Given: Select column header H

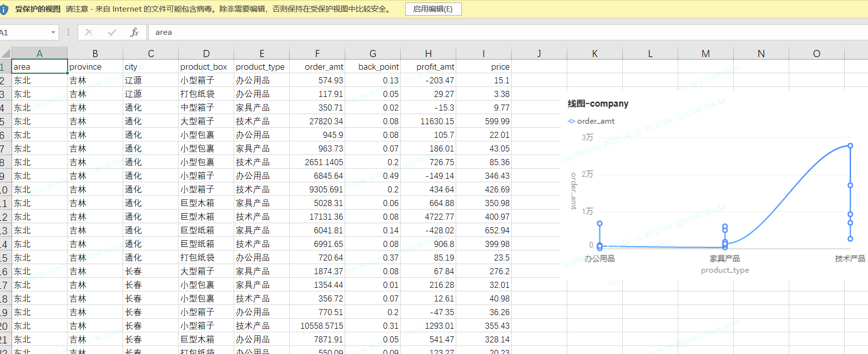Looking at the screenshot, I should point(428,54).
